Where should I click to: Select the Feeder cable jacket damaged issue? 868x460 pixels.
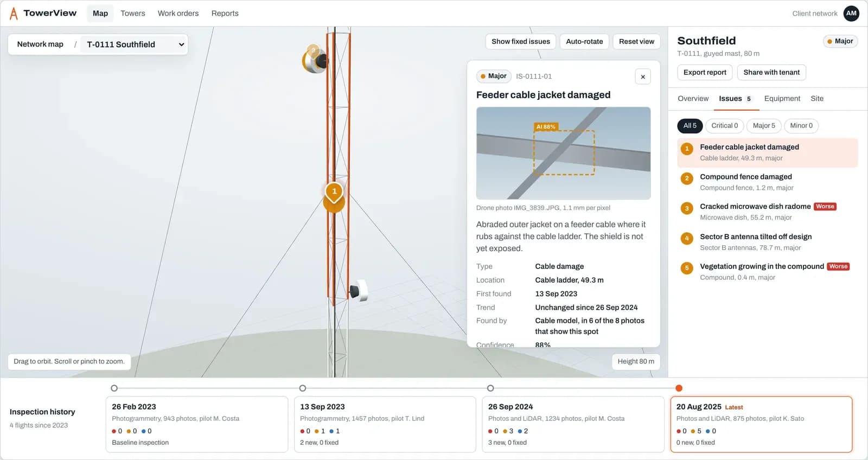pyautogui.click(x=768, y=152)
